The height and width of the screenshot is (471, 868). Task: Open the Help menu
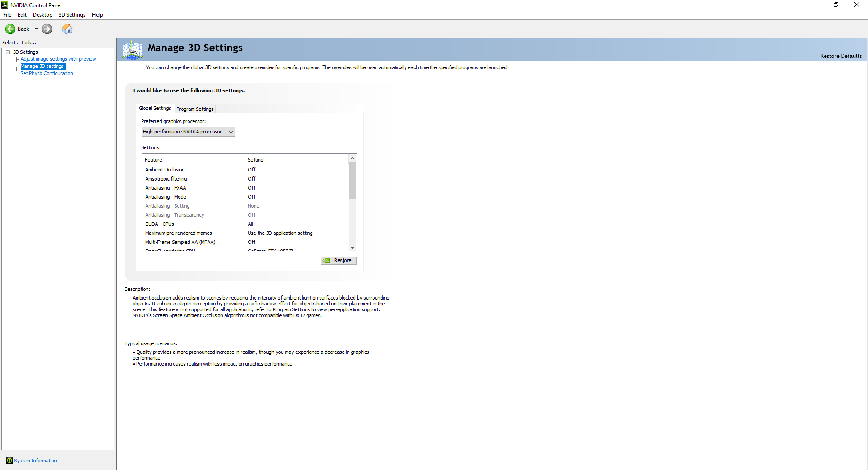[x=97, y=15]
